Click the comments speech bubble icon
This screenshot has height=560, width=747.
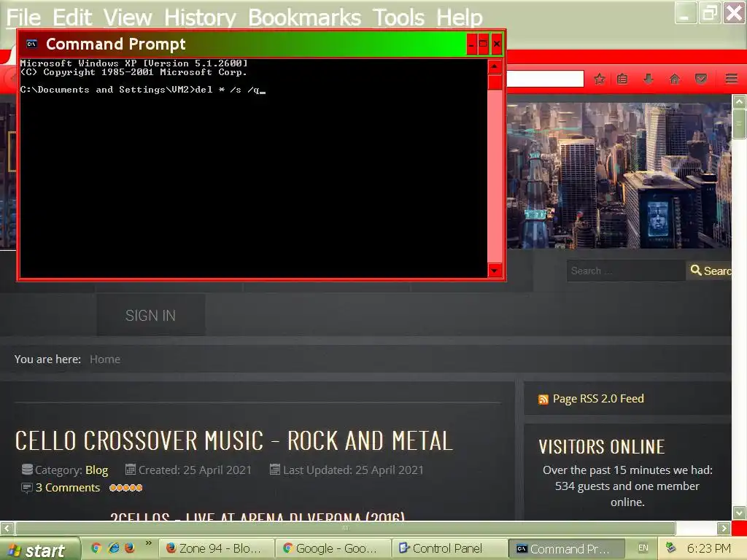(x=27, y=488)
